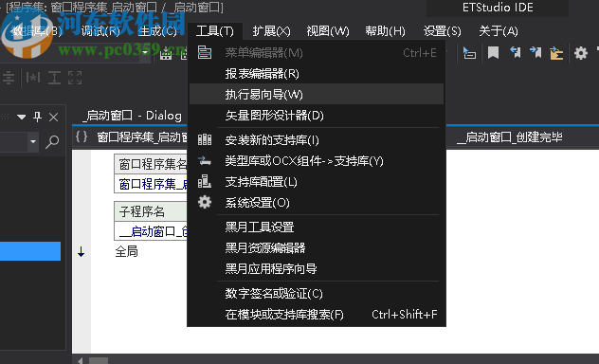Select 执行易向导(W) menu entry
599x364 pixels.
[317, 95]
